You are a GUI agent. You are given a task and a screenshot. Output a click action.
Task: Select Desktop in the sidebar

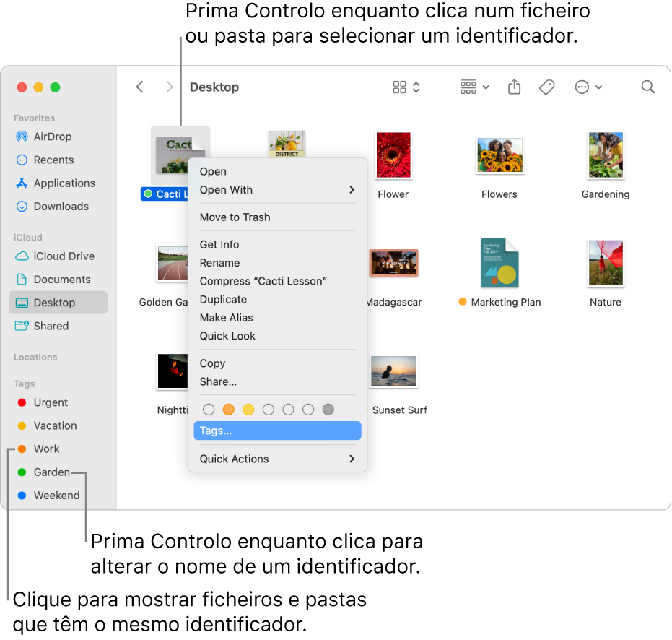coord(58,303)
